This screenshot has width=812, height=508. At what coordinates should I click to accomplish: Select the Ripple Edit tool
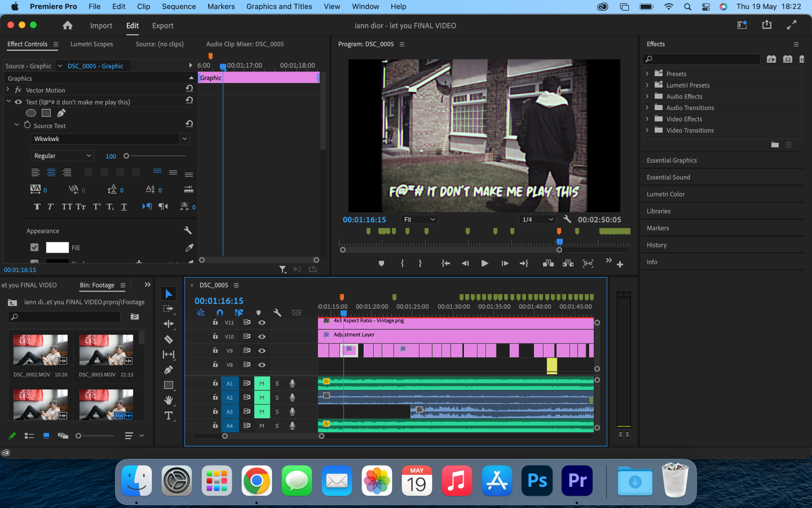[x=168, y=324]
